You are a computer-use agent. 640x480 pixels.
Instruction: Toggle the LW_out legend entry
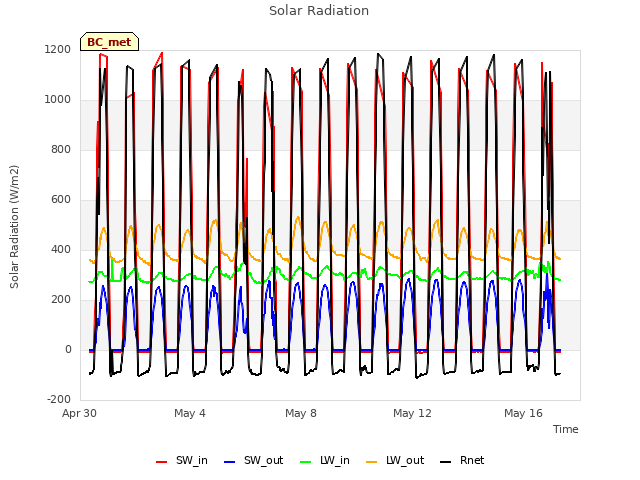pyautogui.click(x=395, y=460)
